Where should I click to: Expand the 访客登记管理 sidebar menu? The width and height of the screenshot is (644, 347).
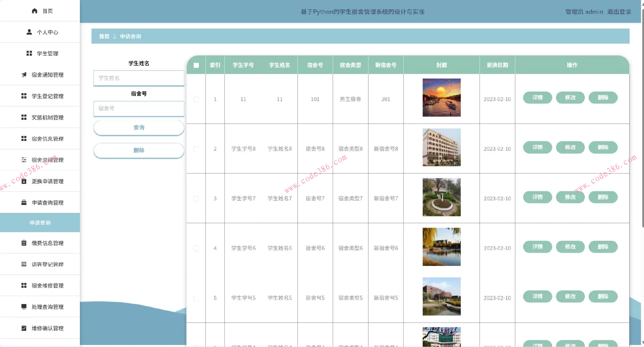(x=47, y=264)
